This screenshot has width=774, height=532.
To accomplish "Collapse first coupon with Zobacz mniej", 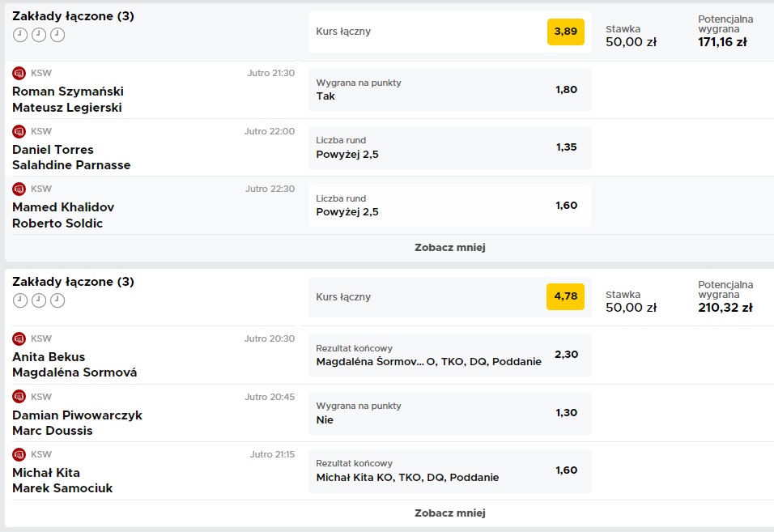I will 449,248.
